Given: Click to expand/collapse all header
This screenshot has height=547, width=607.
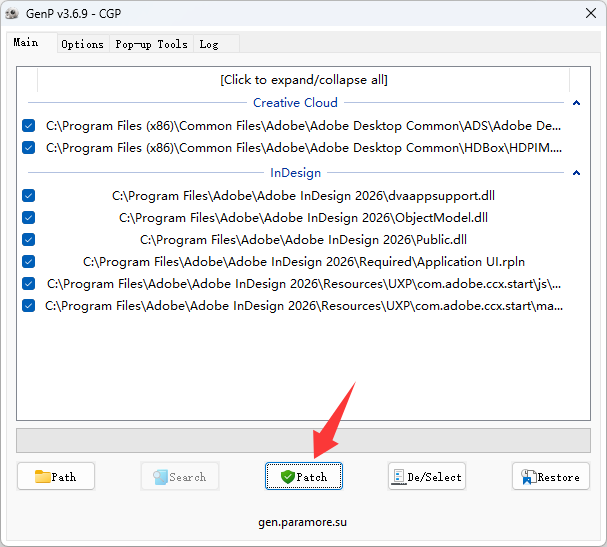Looking at the screenshot, I should pyautogui.click(x=304, y=80).
